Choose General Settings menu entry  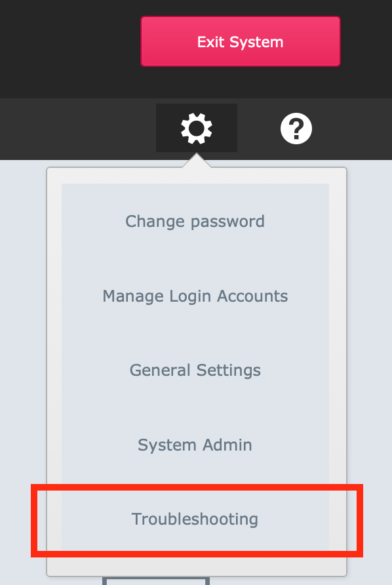click(195, 370)
